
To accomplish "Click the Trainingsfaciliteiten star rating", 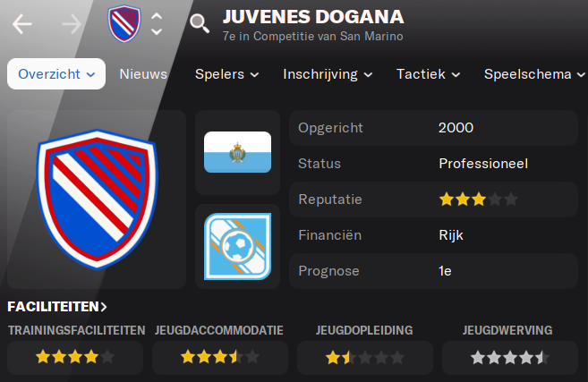I will (75, 357).
